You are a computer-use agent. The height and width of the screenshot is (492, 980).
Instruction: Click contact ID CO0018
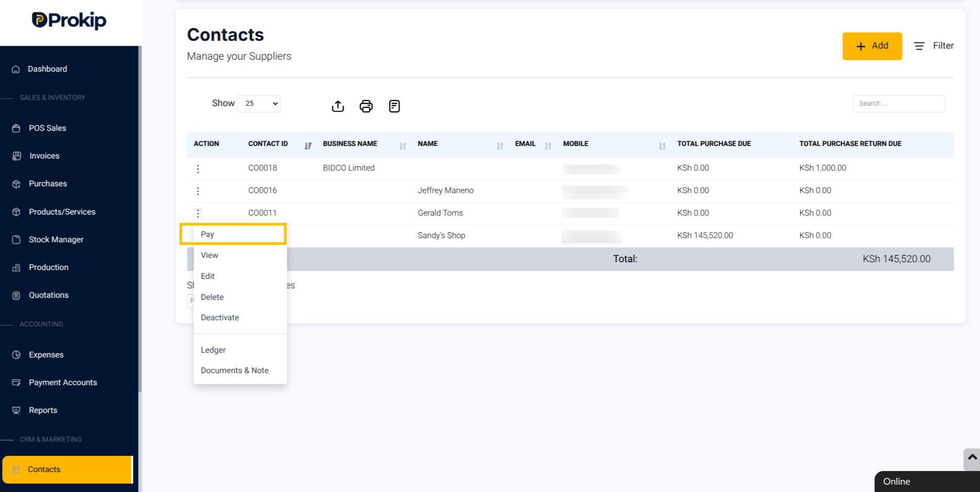(263, 168)
